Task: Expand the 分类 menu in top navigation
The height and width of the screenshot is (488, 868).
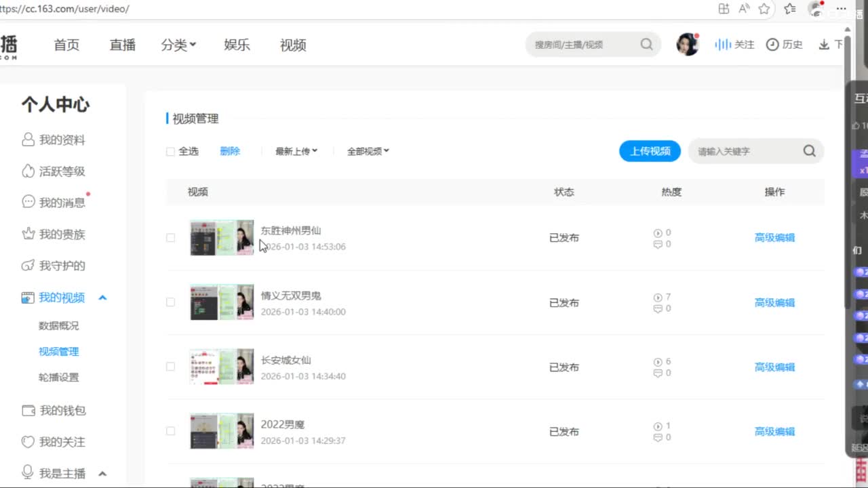Action: (x=178, y=45)
